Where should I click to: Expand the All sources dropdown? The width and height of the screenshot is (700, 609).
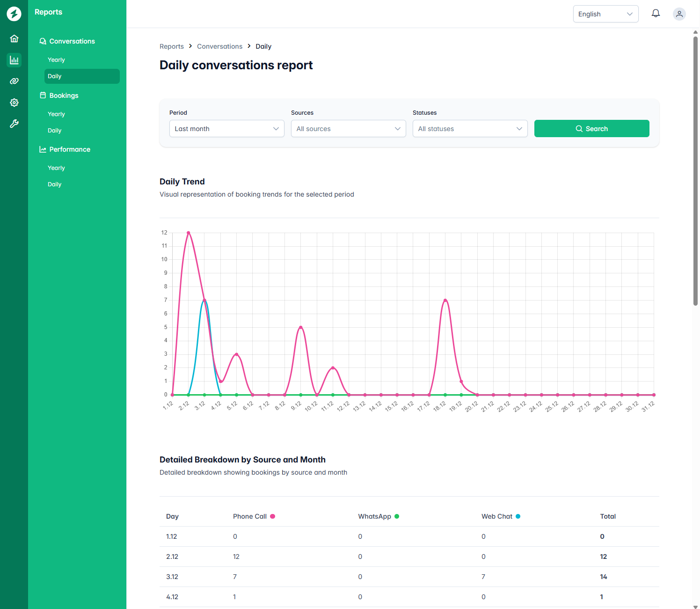348,128
